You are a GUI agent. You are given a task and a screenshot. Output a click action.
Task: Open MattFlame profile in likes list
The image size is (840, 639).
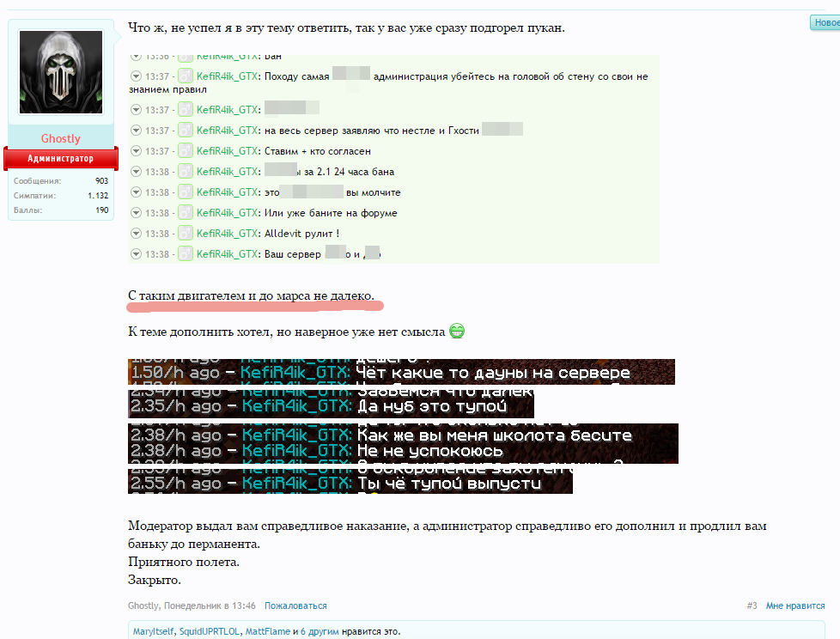pyautogui.click(x=268, y=631)
